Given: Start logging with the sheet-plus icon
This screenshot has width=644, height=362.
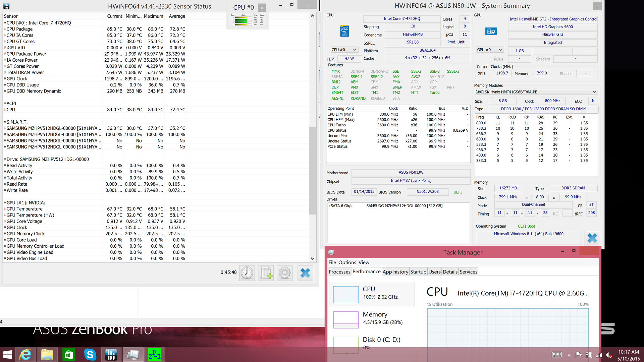Looking at the screenshot, I should [x=266, y=273].
